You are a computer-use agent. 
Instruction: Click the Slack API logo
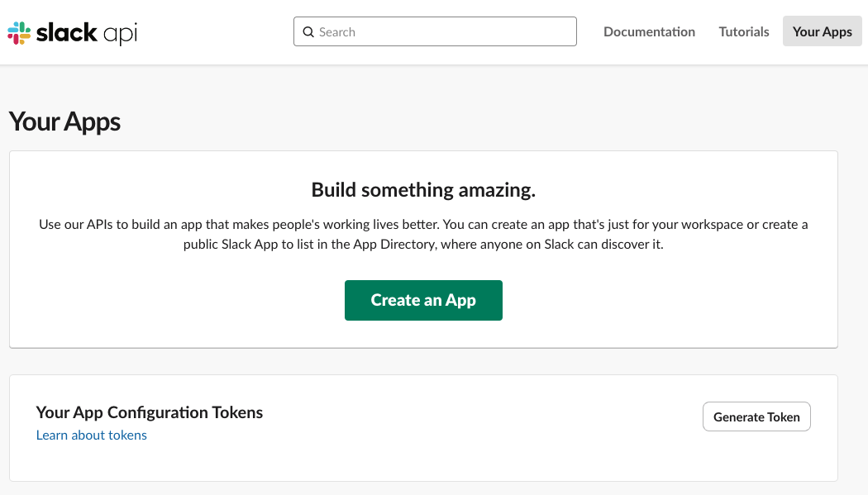[73, 32]
